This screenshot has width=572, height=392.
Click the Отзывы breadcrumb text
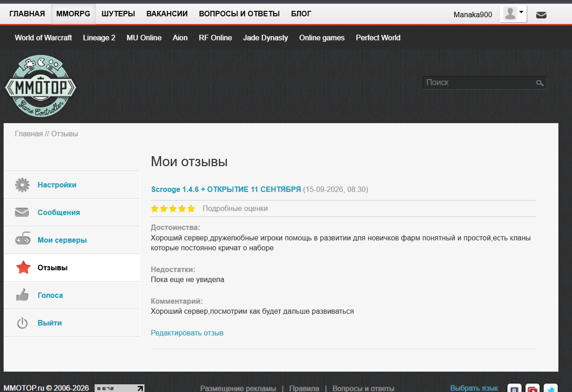pos(65,134)
